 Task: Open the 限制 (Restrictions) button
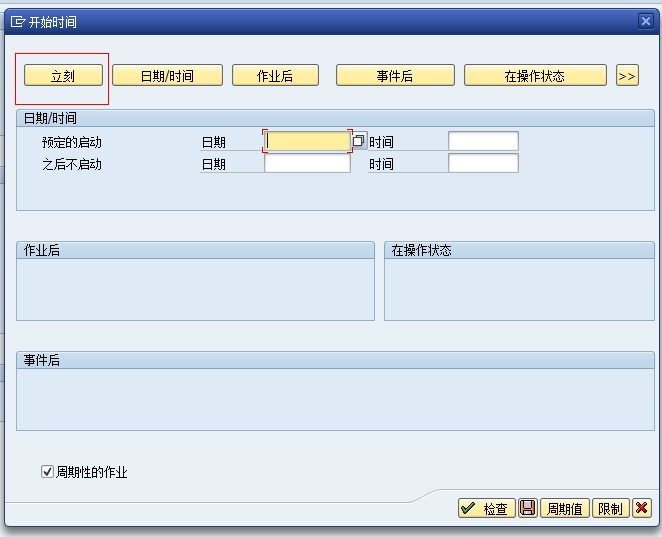pyautogui.click(x=610, y=508)
